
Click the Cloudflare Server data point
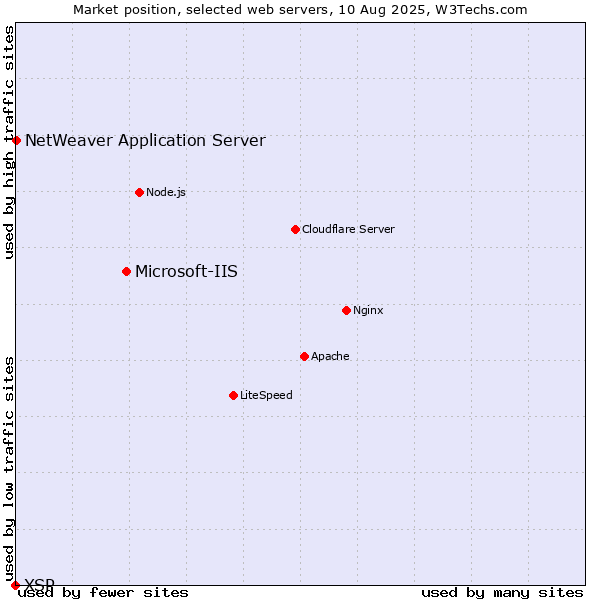[x=295, y=229]
